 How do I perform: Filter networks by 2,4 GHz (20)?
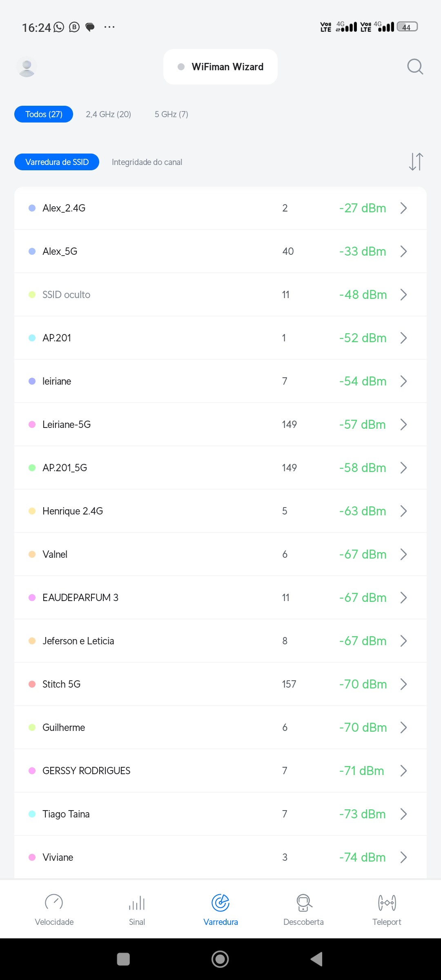pos(108,114)
